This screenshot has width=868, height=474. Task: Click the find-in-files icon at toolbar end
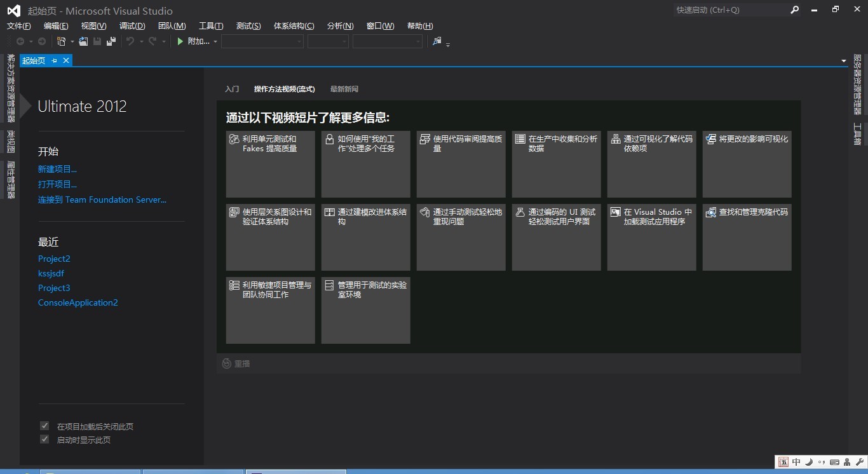point(437,41)
